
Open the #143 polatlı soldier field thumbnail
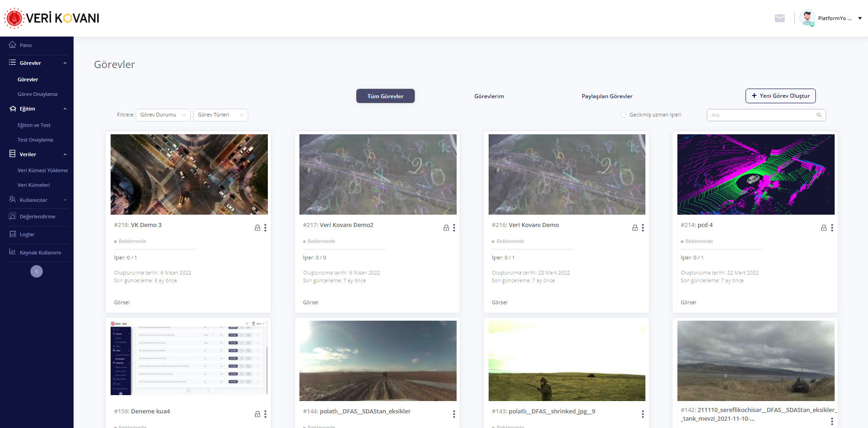click(x=567, y=361)
